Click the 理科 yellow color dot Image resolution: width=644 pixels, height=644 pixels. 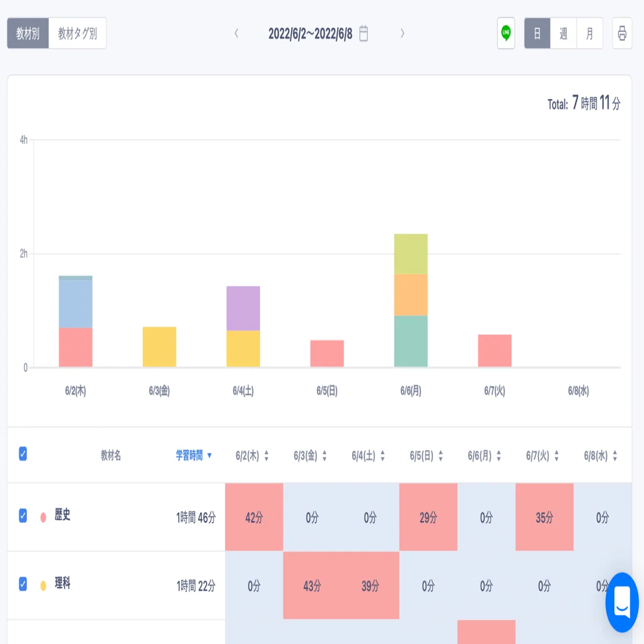[43, 585]
